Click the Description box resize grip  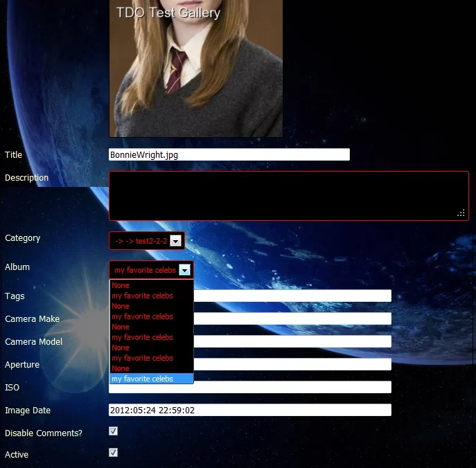coord(461,213)
